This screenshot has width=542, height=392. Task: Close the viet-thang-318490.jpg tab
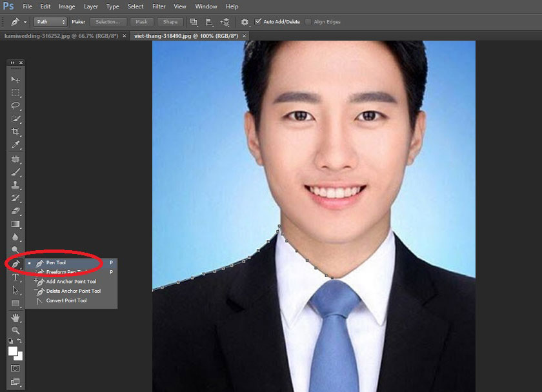[x=244, y=35]
